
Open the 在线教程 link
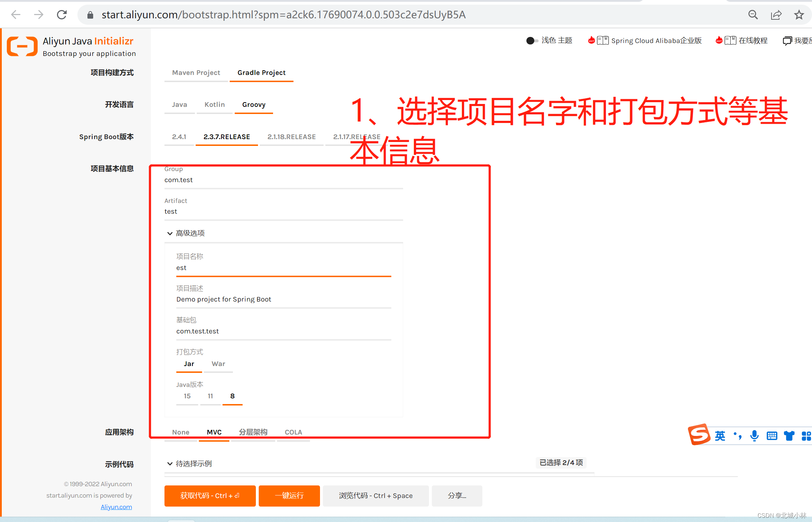pyautogui.click(x=753, y=41)
